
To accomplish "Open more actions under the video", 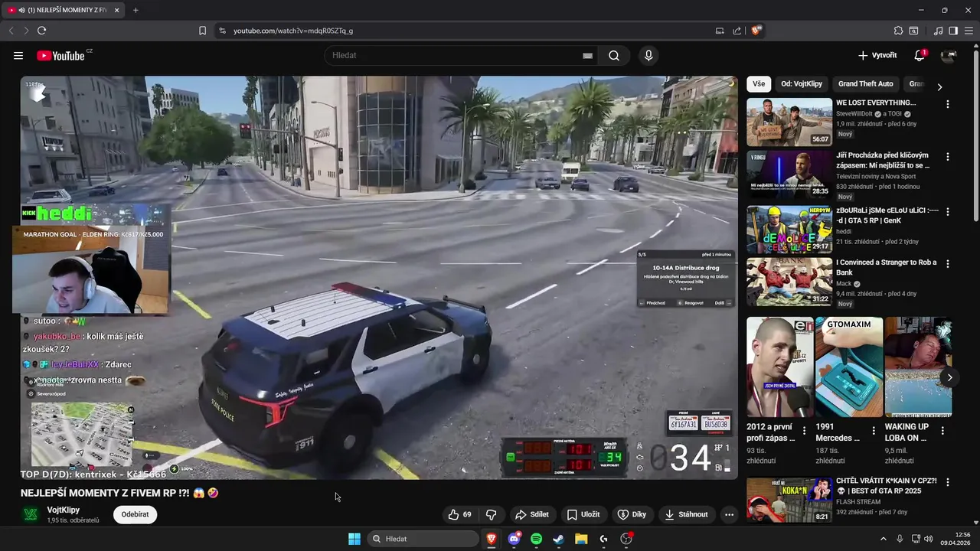I will click(x=729, y=514).
